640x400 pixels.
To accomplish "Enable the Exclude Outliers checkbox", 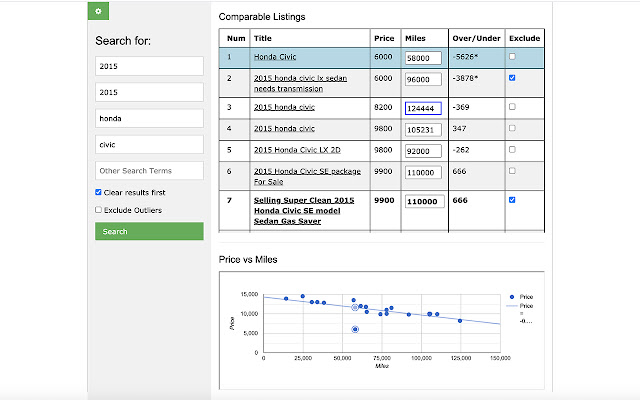I will coord(98,210).
